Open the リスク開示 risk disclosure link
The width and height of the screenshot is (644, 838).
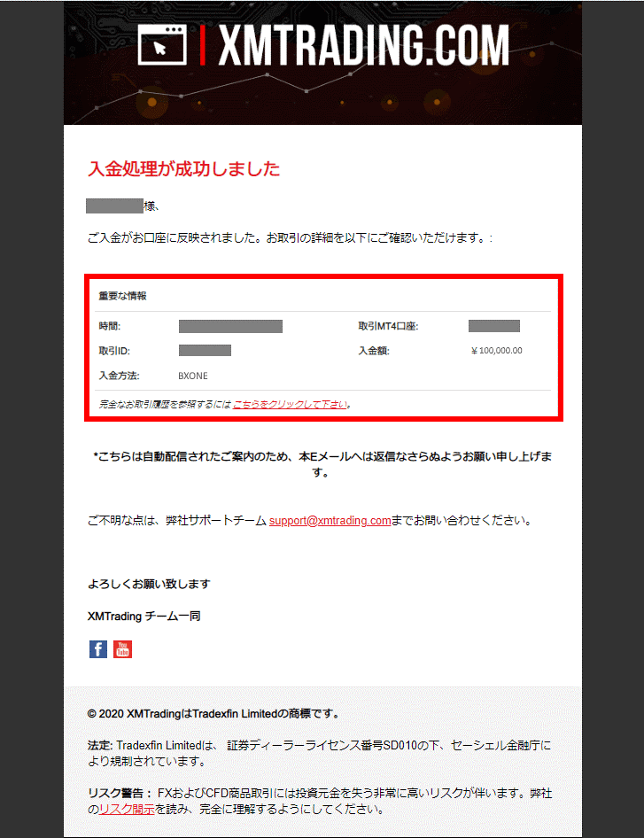[x=127, y=810]
